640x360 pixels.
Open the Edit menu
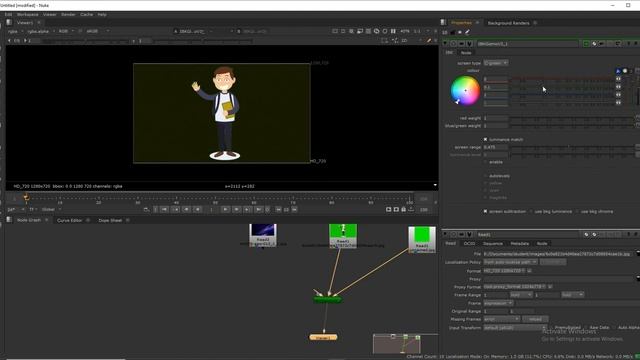pos(8,14)
